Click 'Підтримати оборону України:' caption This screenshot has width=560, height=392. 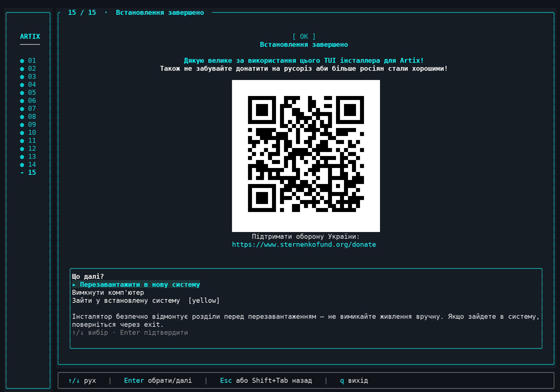[306, 237]
